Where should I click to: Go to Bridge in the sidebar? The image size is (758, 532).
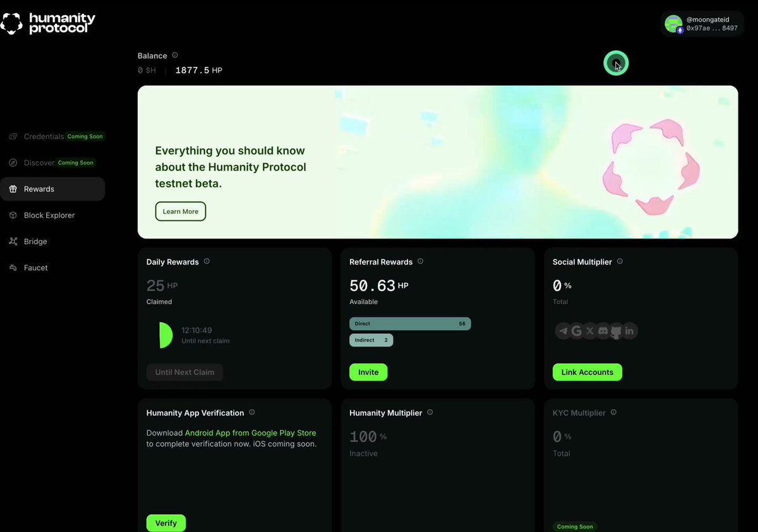coord(52,242)
